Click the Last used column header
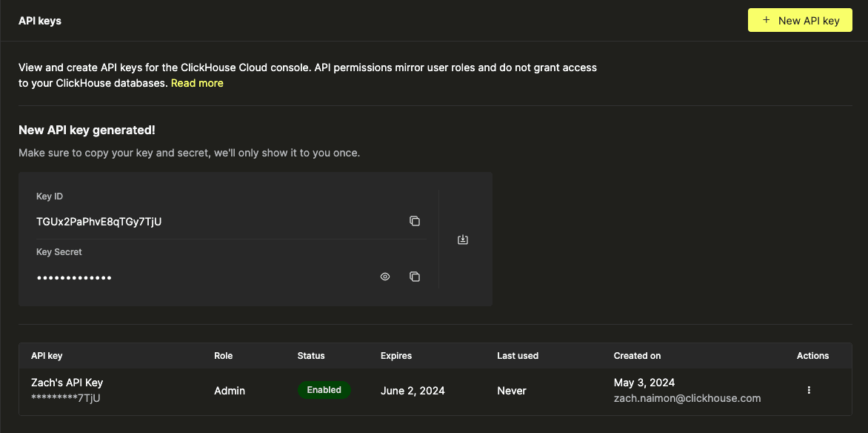This screenshot has height=433, width=868. point(518,356)
